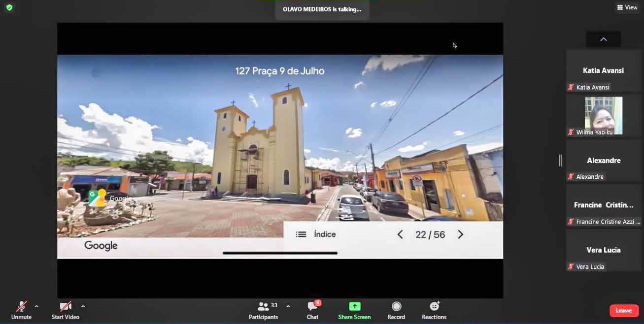Open the Índice list icon
Screen dimensions: 644x324
(x=301, y=234)
